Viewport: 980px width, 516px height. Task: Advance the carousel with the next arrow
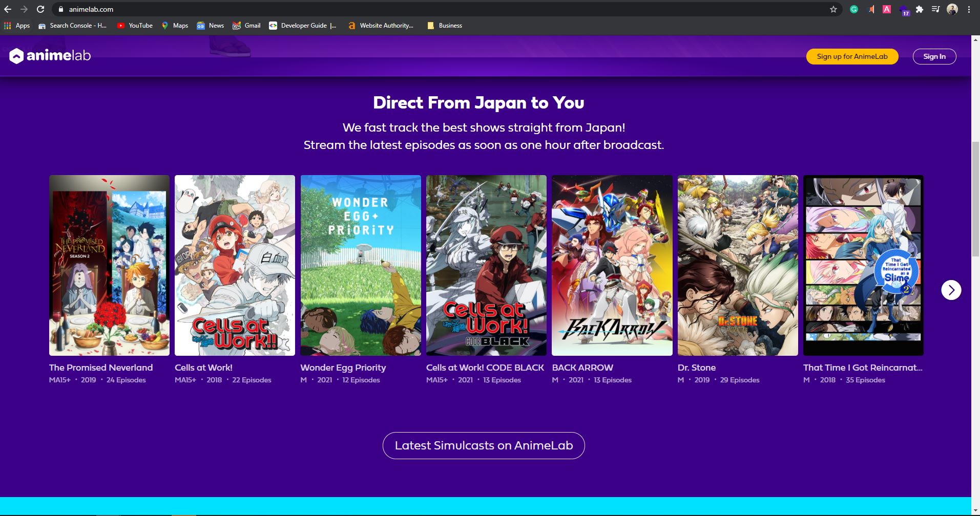coord(951,290)
